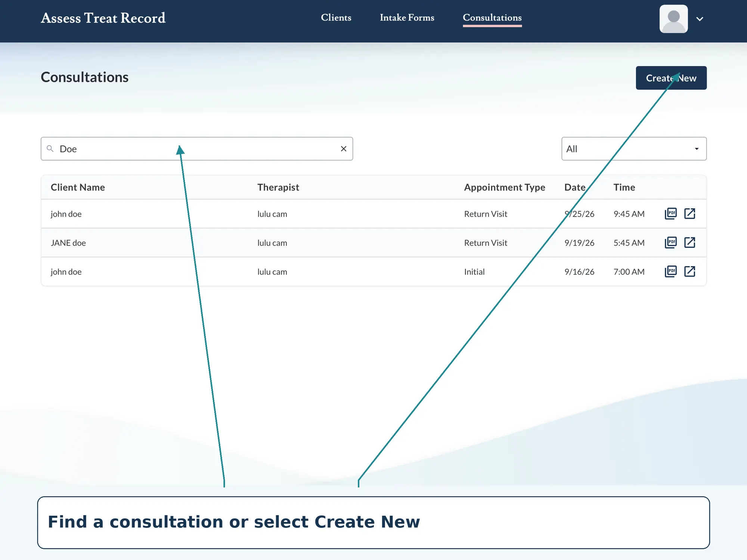
Task: Click the 9/19/26 date cell
Action: tap(579, 243)
